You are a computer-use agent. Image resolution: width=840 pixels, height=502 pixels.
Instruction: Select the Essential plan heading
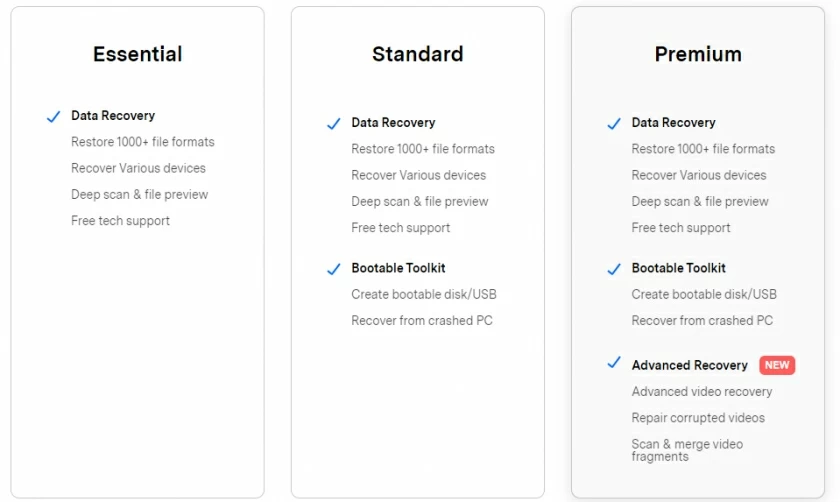tap(138, 54)
